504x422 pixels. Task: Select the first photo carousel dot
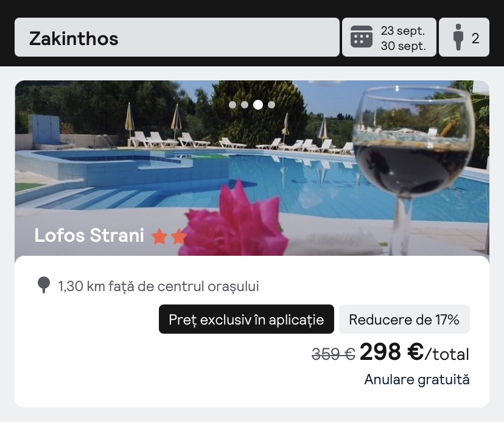click(x=233, y=105)
